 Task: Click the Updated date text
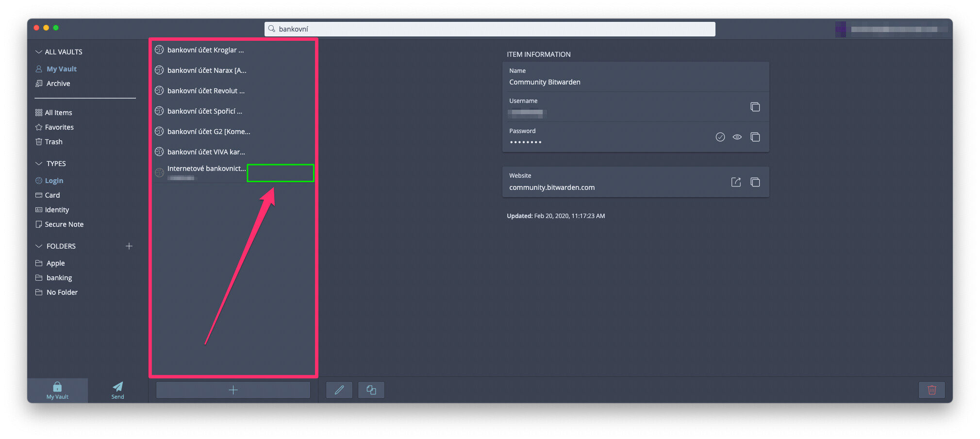pyautogui.click(x=556, y=216)
